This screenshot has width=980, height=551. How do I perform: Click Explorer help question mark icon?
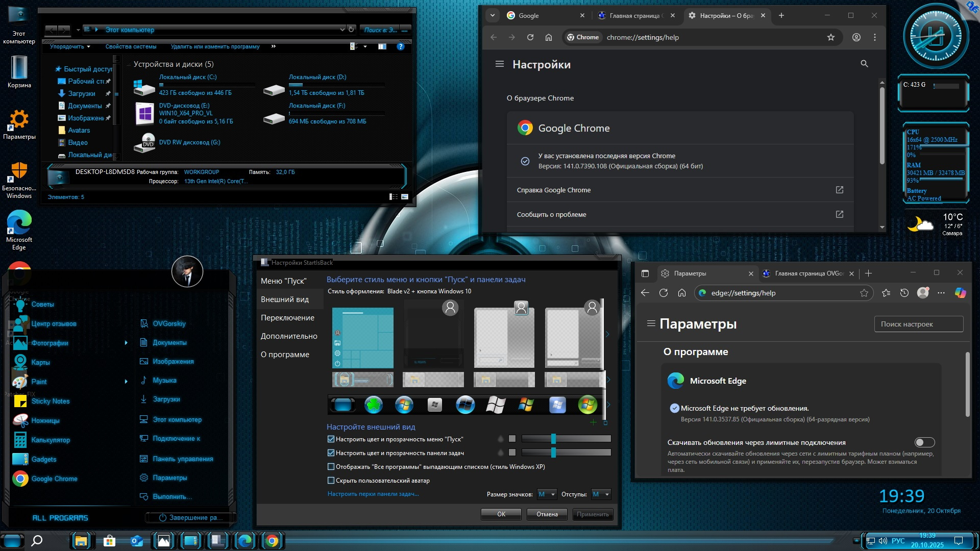(x=401, y=46)
